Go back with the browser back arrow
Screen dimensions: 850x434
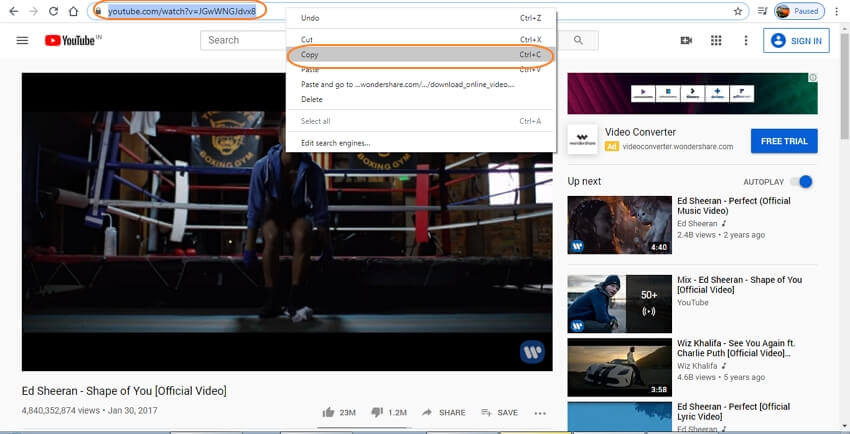[14, 11]
